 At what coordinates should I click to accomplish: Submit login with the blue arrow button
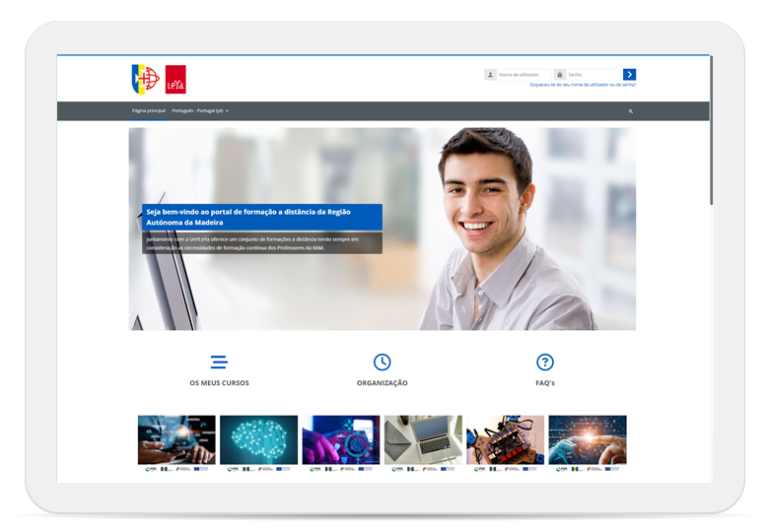click(629, 75)
